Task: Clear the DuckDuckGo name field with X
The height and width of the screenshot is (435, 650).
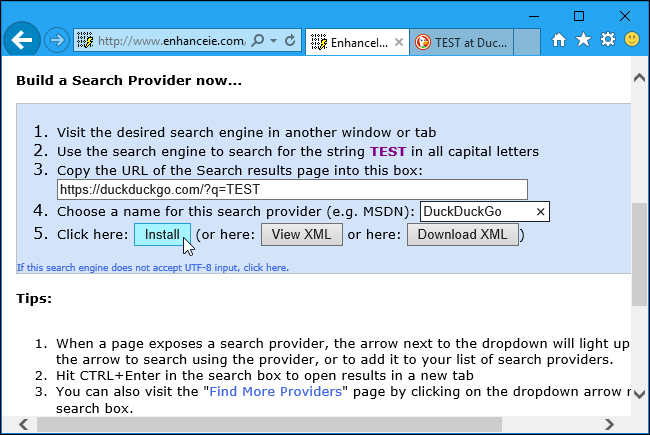Action: tap(540, 212)
